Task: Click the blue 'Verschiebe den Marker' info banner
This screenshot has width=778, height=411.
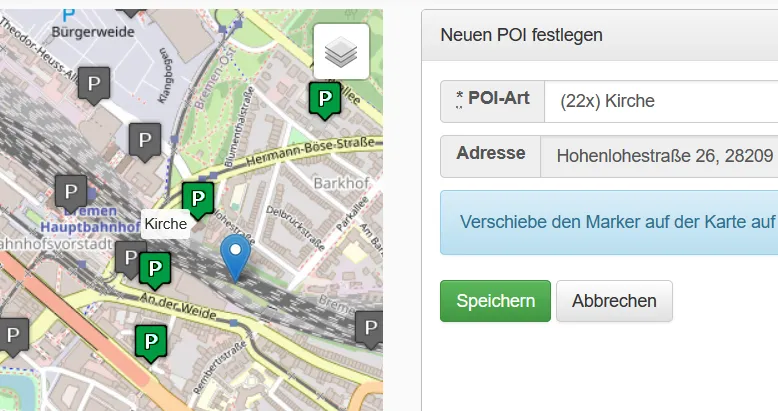Action: tap(610, 222)
